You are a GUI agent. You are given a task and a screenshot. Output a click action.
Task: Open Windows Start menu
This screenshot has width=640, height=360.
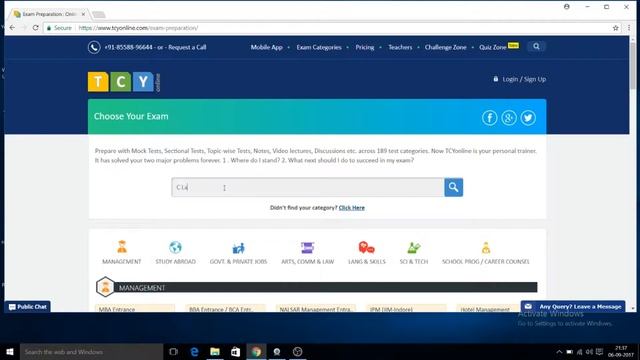pyautogui.click(x=10, y=351)
